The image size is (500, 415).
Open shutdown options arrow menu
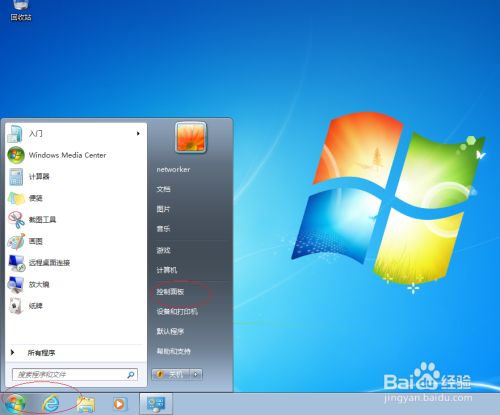pos(196,375)
